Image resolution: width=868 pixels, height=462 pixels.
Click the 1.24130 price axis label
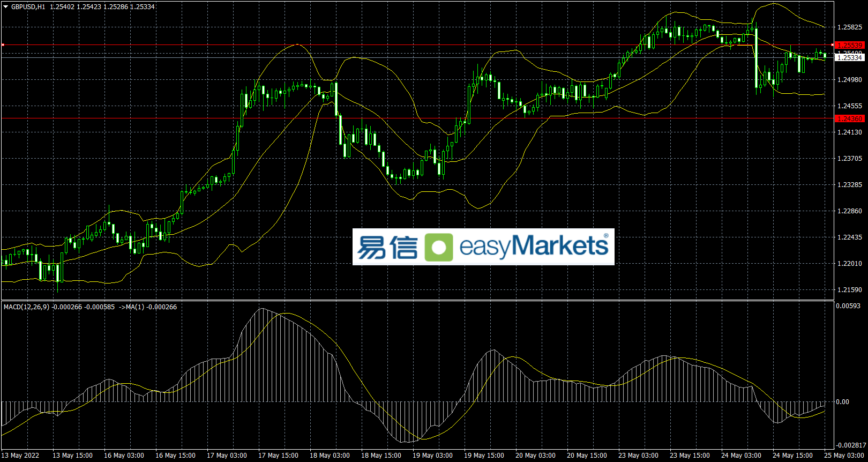[x=849, y=132]
